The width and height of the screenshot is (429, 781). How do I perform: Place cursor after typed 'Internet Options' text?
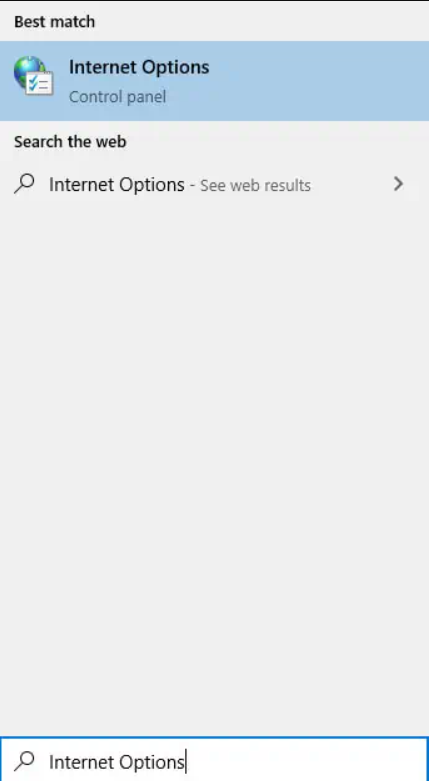pos(186,762)
